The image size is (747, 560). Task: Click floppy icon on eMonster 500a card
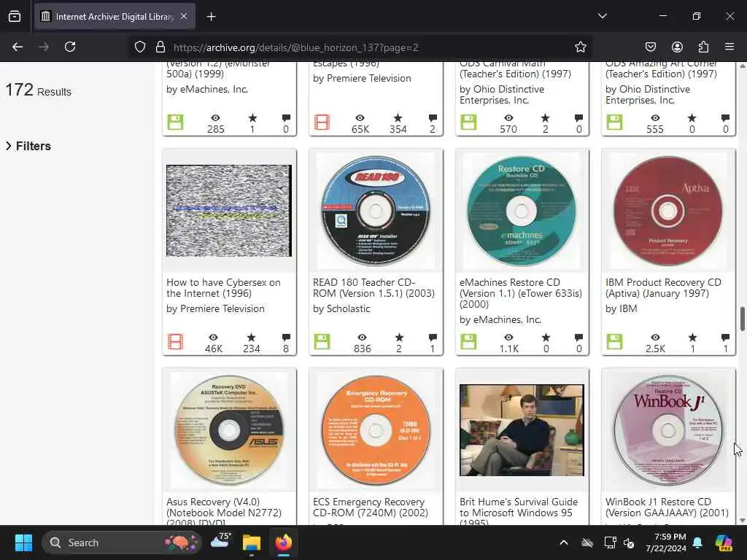[x=175, y=122]
